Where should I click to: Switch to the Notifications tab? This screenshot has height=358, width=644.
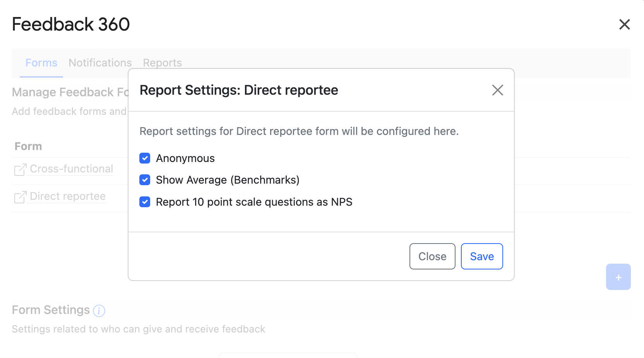point(100,63)
